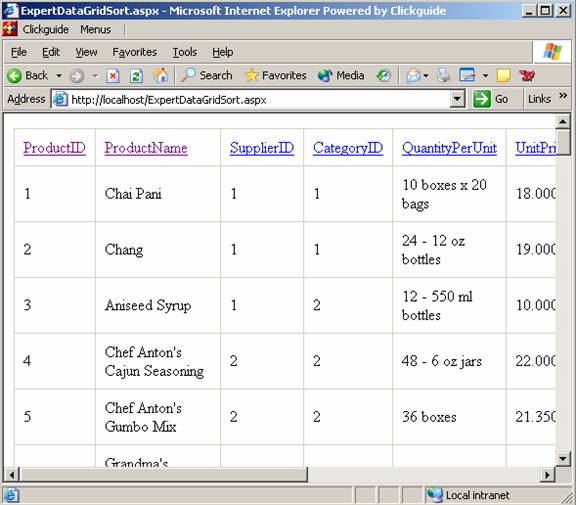This screenshot has height=505, width=576.
Task: Click the Back arrow icon
Action: (15, 76)
